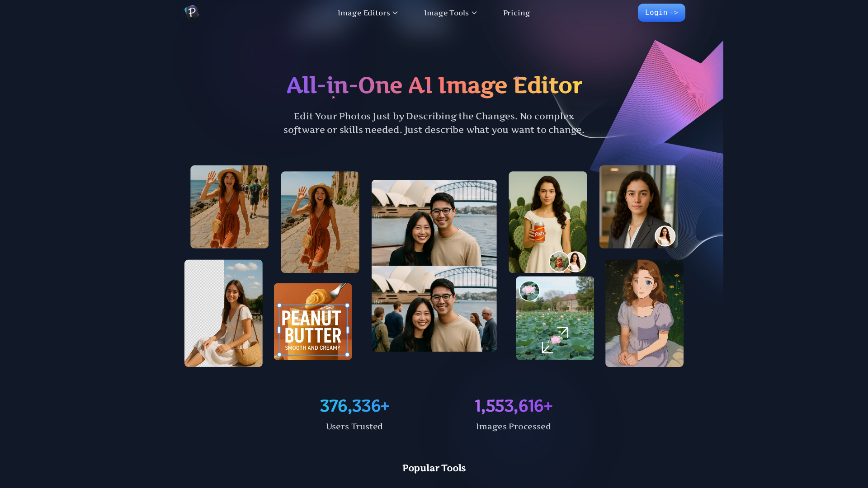Screen dimensions: 868x488
Task: Click the arrow icon inside the Login button
Action: 673,13
